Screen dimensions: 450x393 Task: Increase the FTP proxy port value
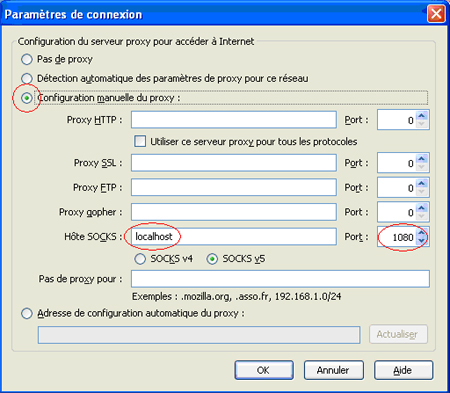[422, 183]
